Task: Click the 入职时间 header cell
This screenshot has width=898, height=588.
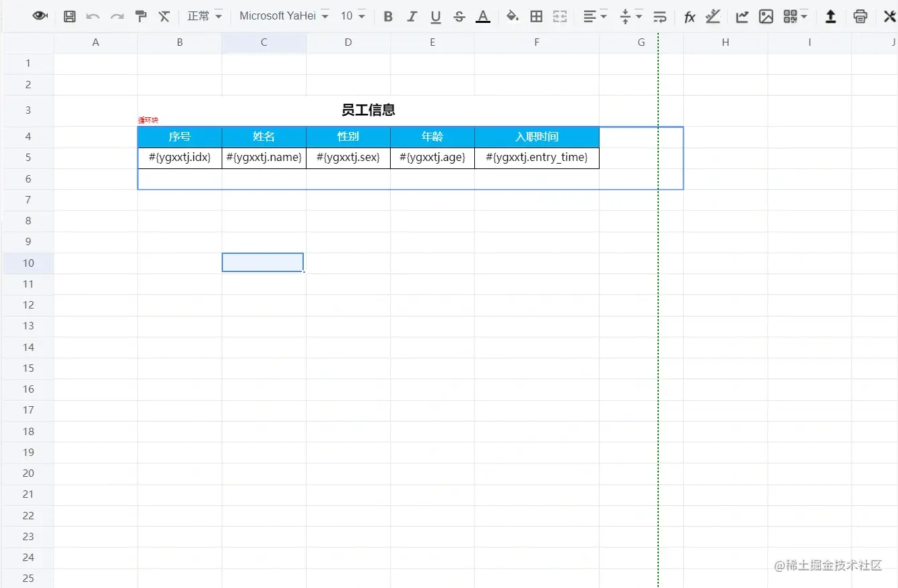Action: pos(537,137)
